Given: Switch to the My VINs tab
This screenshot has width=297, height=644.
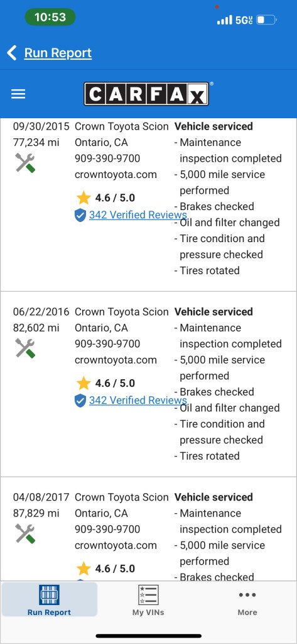Looking at the screenshot, I should coord(148,601).
